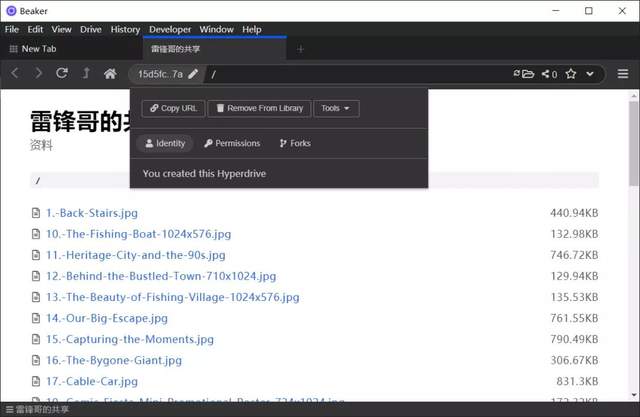Bookmark the page with the star icon

pos(571,74)
